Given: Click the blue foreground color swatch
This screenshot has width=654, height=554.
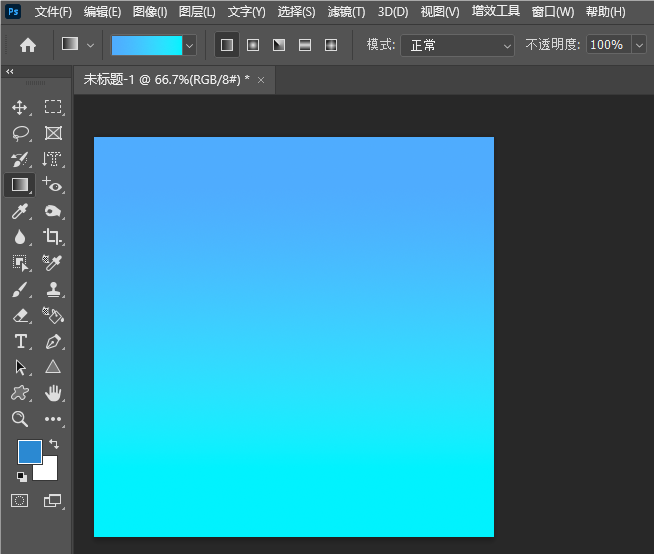Looking at the screenshot, I should 30,452.
